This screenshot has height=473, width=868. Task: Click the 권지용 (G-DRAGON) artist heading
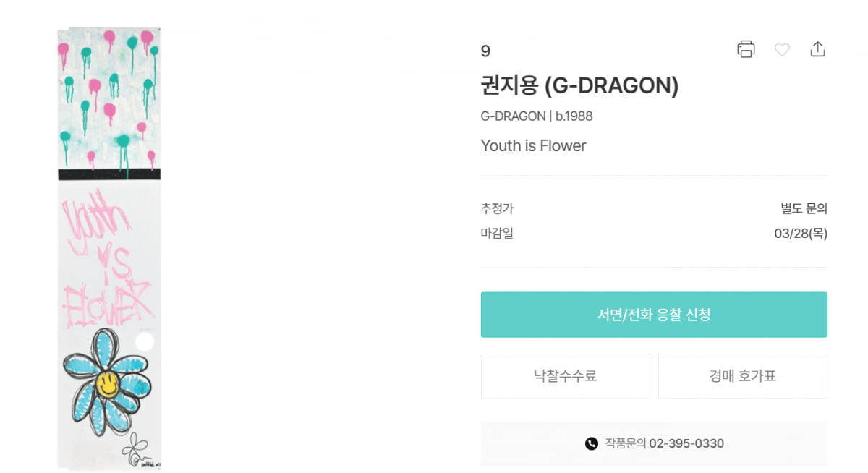coord(579,86)
